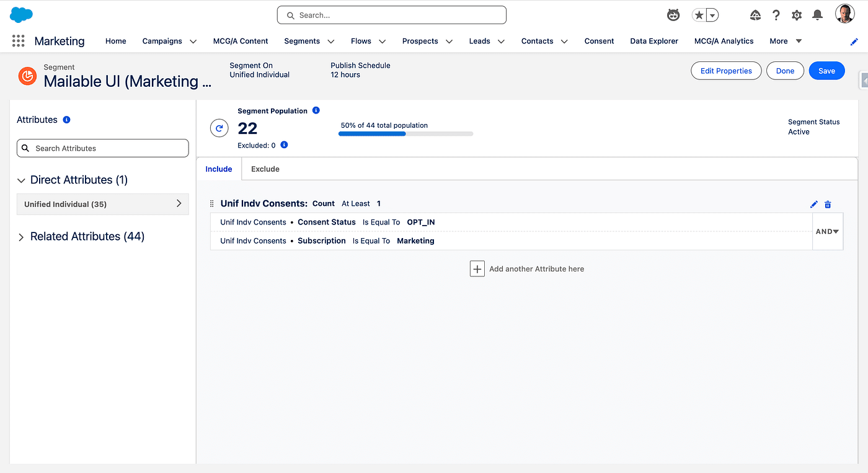Click the plus icon to add attribute

pos(477,269)
